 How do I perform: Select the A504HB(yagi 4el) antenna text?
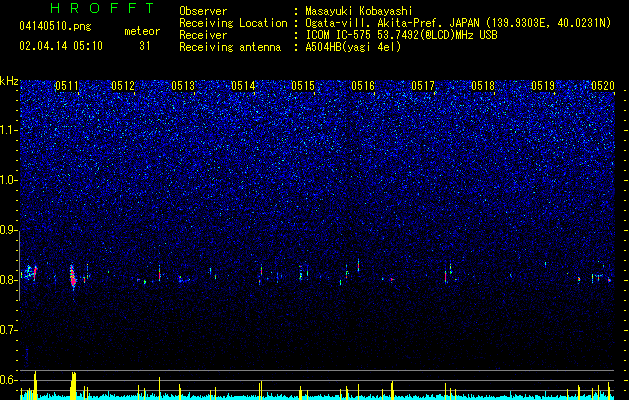(353, 47)
